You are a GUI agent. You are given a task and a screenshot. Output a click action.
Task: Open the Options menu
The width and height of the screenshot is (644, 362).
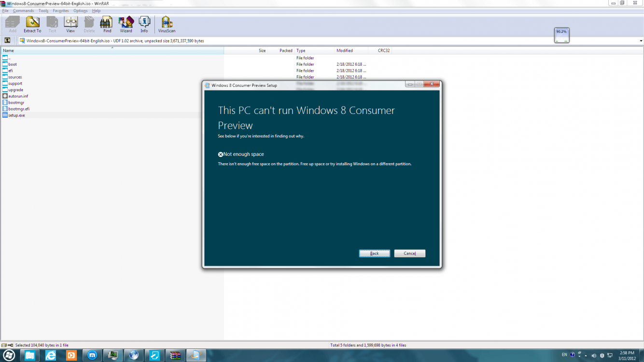81,11
